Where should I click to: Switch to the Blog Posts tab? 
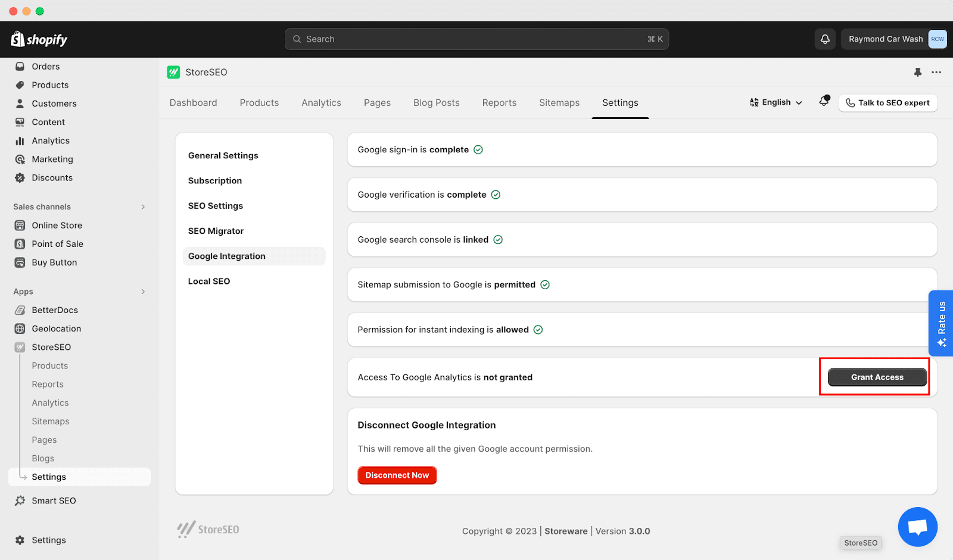pyautogui.click(x=436, y=103)
